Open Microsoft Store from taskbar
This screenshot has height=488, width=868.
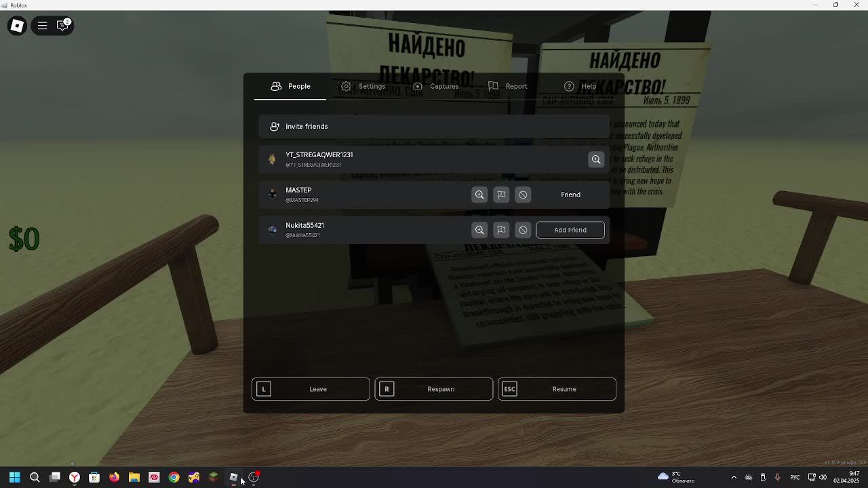click(94, 477)
